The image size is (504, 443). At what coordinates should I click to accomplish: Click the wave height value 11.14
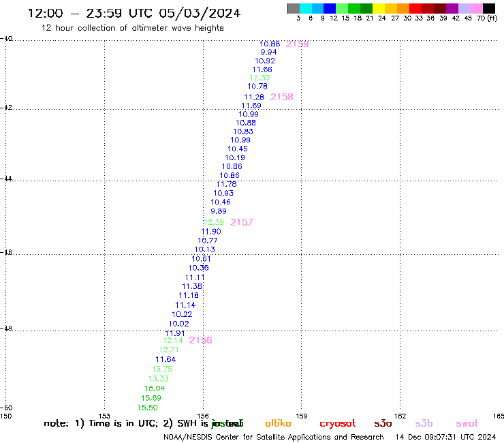(185, 305)
